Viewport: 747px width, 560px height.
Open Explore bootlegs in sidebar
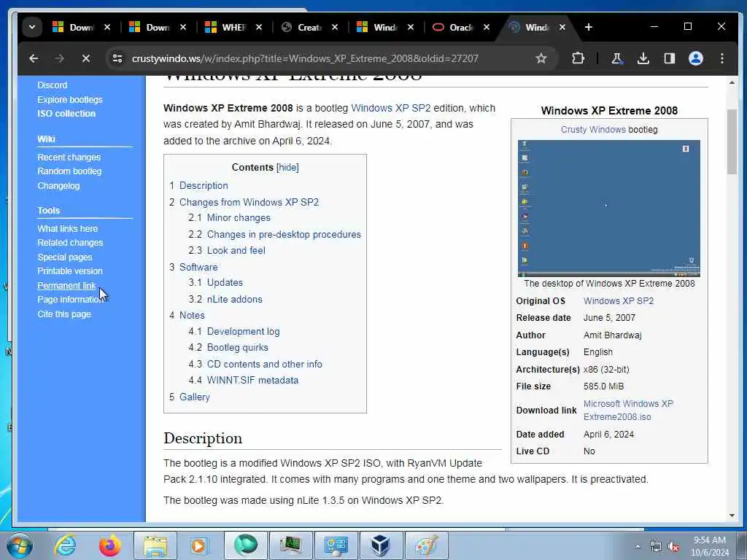pyautogui.click(x=70, y=99)
